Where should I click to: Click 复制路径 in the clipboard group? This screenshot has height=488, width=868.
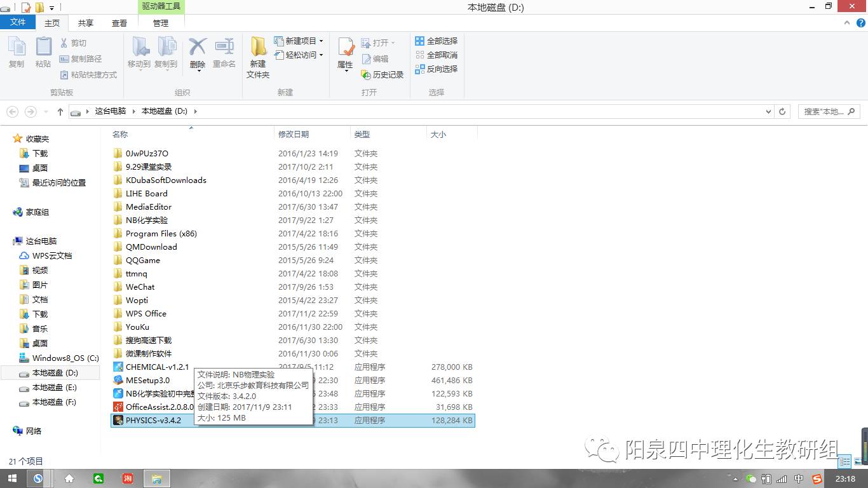81,58
